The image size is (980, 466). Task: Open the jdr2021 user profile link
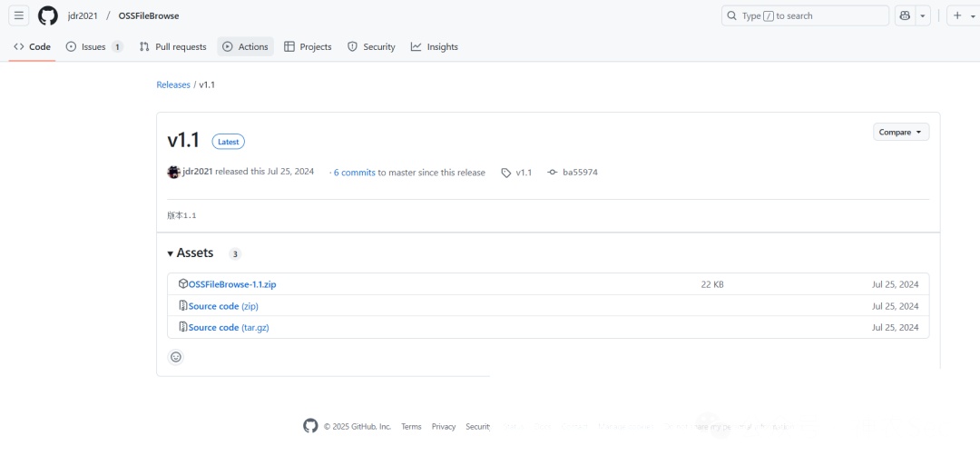pyautogui.click(x=83, y=15)
